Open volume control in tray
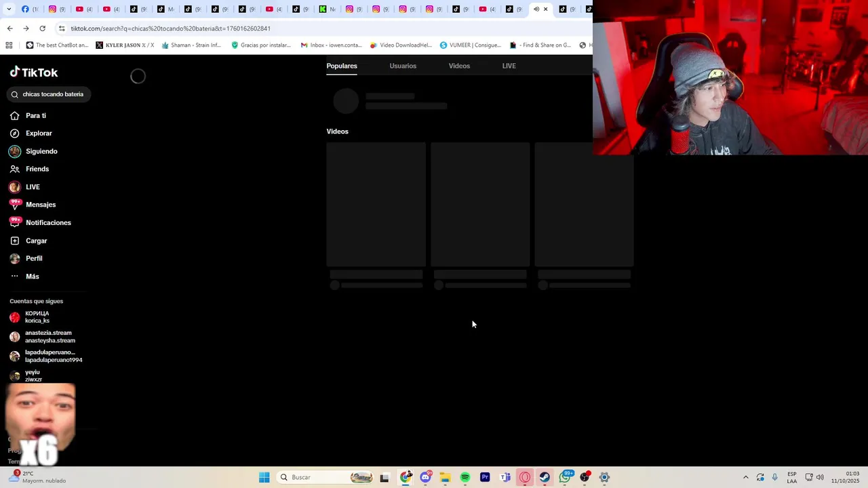 [x=820, y=477]
